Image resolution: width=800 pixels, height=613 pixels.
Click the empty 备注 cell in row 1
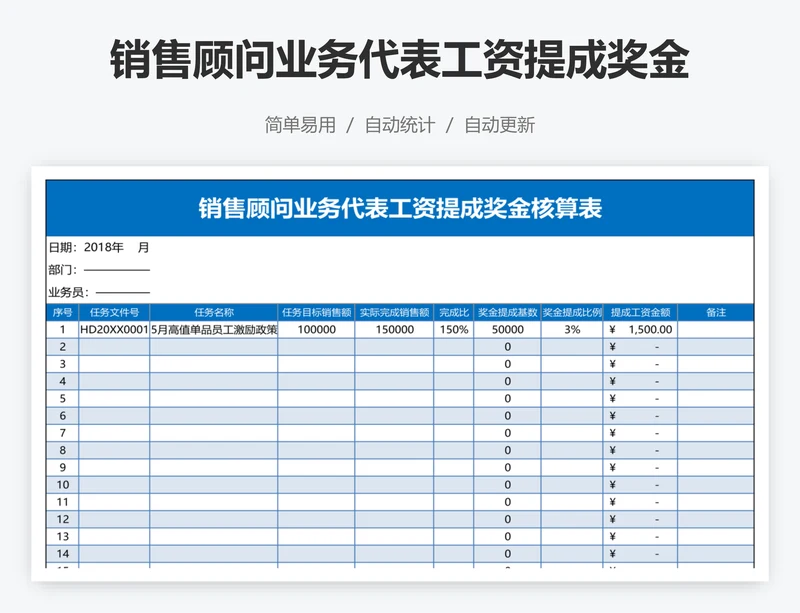click(716, 330)
